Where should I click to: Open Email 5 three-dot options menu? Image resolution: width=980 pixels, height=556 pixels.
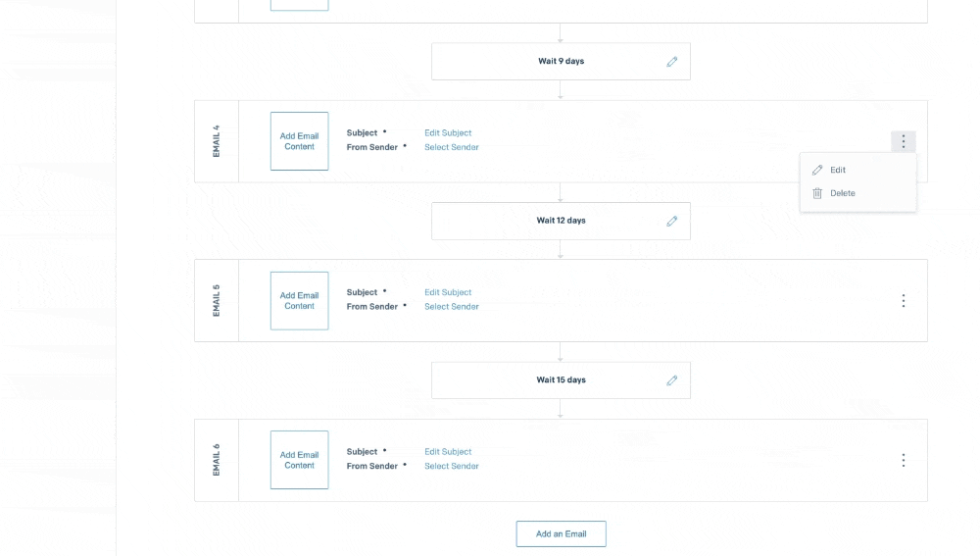[x=904, y=301]
